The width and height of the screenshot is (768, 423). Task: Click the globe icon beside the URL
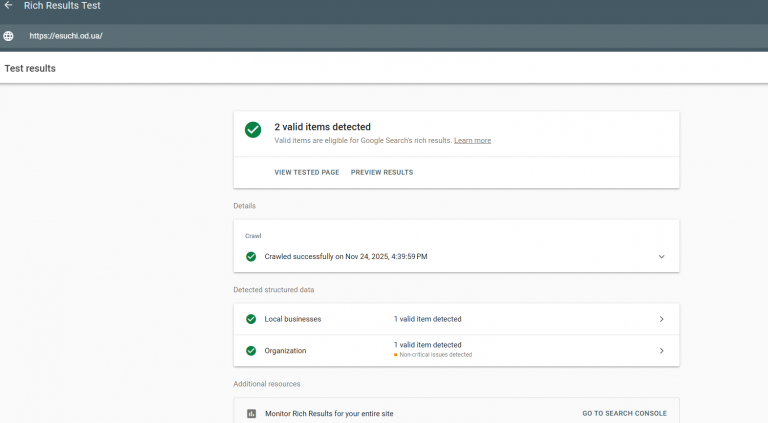pos(9,36)
